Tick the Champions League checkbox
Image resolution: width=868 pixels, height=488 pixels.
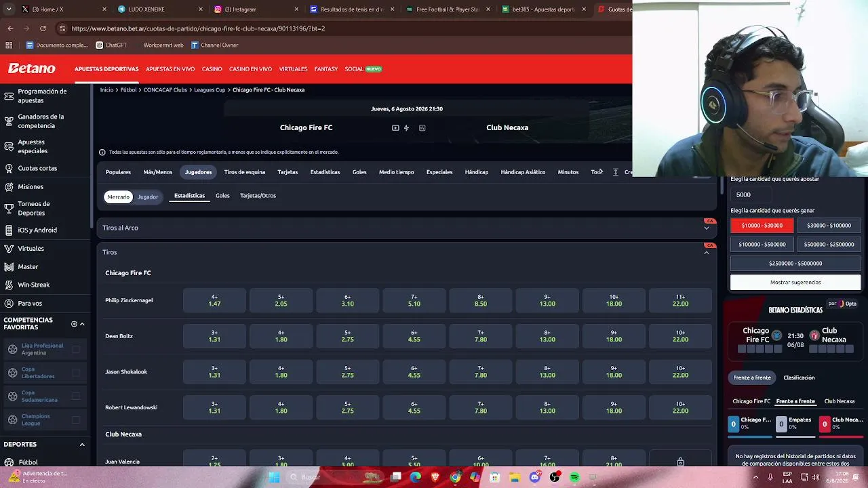(x=76, y=420)
